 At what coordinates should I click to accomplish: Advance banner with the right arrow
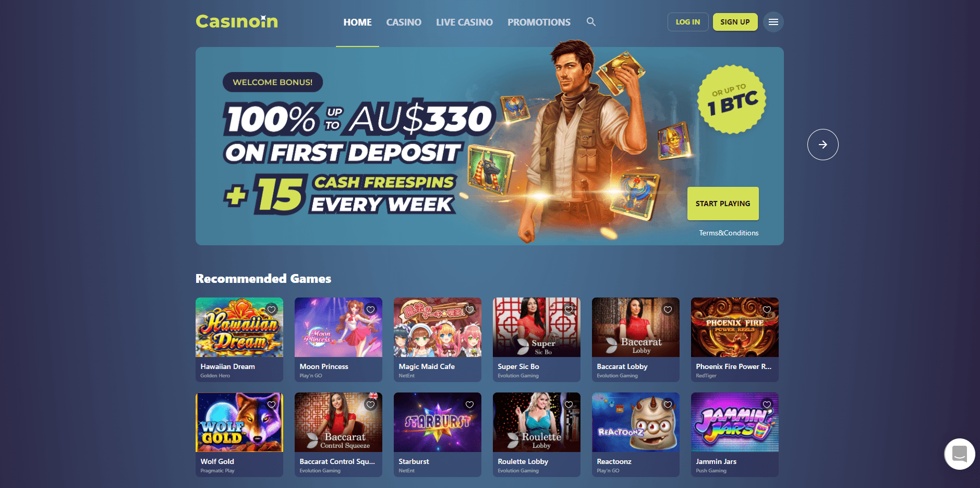point(823,145)
